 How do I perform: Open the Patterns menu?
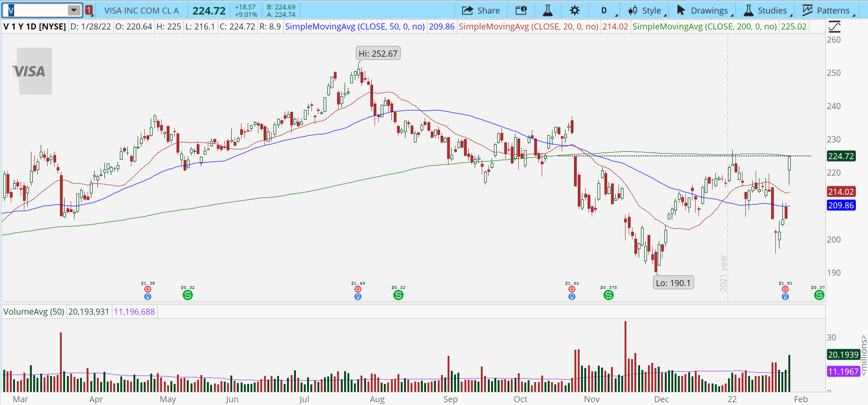click(827, 10)
